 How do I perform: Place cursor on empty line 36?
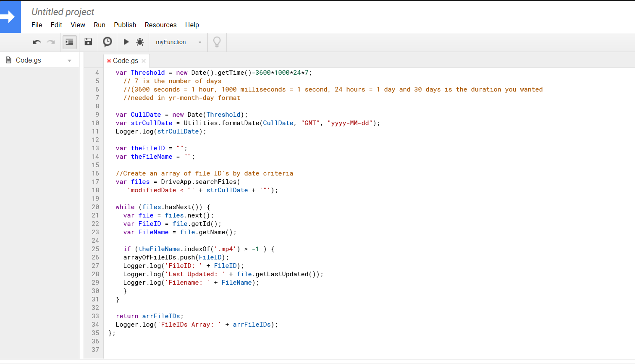370,341
